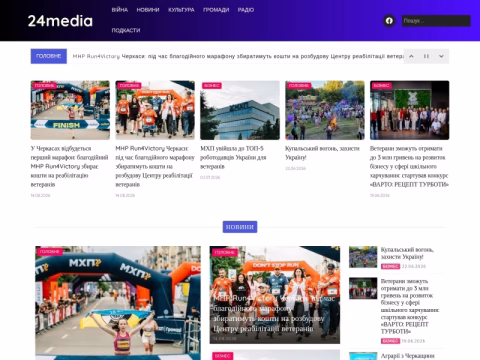Click the ГОЛОВНЕ ticker label
Viewport: 480px width, 360px height.
[x=49, y=56]
